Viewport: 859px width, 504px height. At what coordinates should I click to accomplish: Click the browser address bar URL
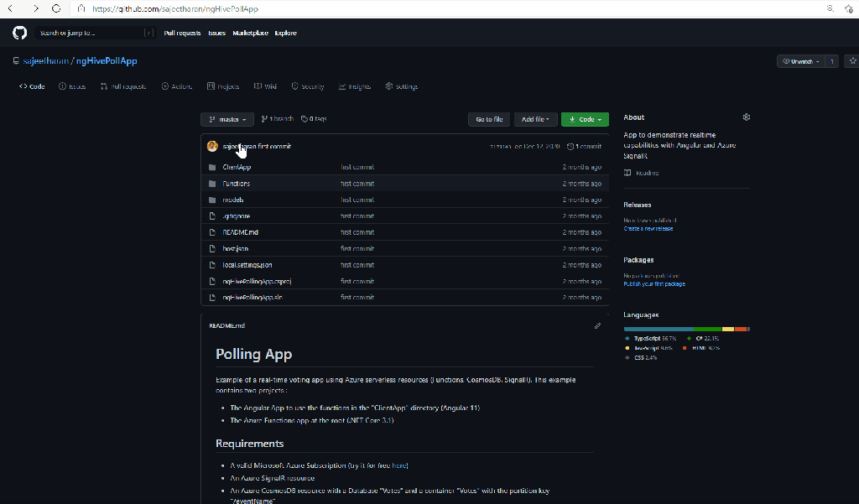click(x=175, y=8)
